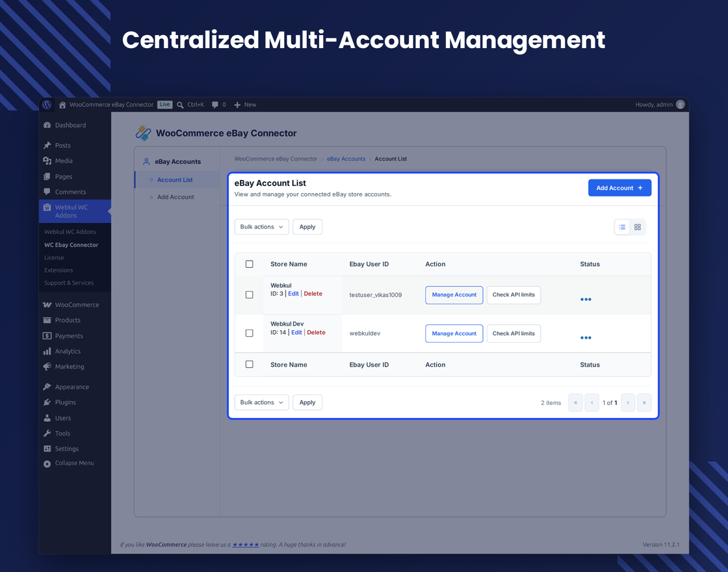This screenshot has height=572, width=728.
Task: Click the Settings sliders icon
Action: (x=47, y=448)
